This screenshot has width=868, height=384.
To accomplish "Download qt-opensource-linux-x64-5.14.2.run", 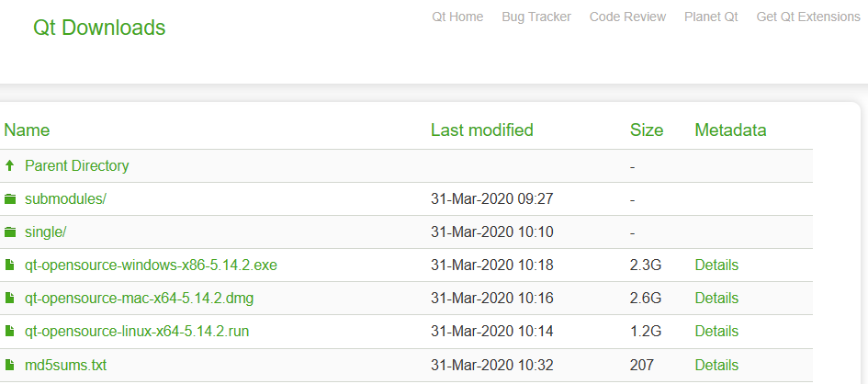I will coord(137,332).
